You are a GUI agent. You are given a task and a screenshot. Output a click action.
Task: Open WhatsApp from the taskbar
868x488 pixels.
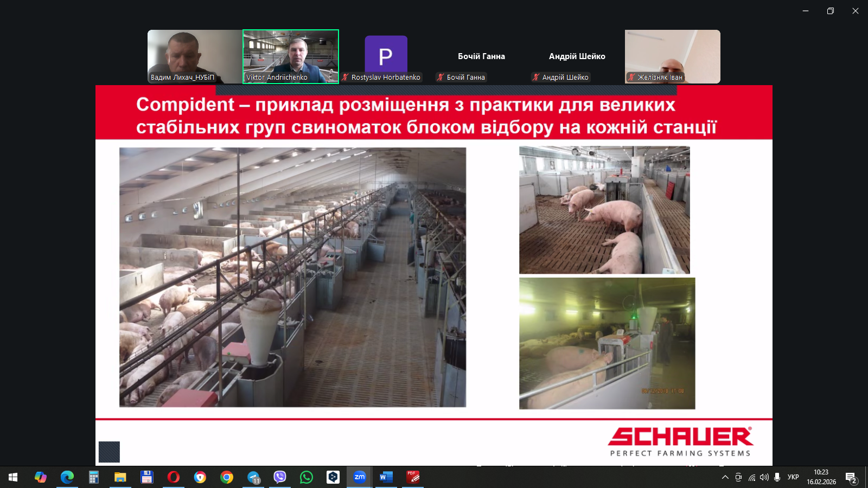tap(307, 477)
